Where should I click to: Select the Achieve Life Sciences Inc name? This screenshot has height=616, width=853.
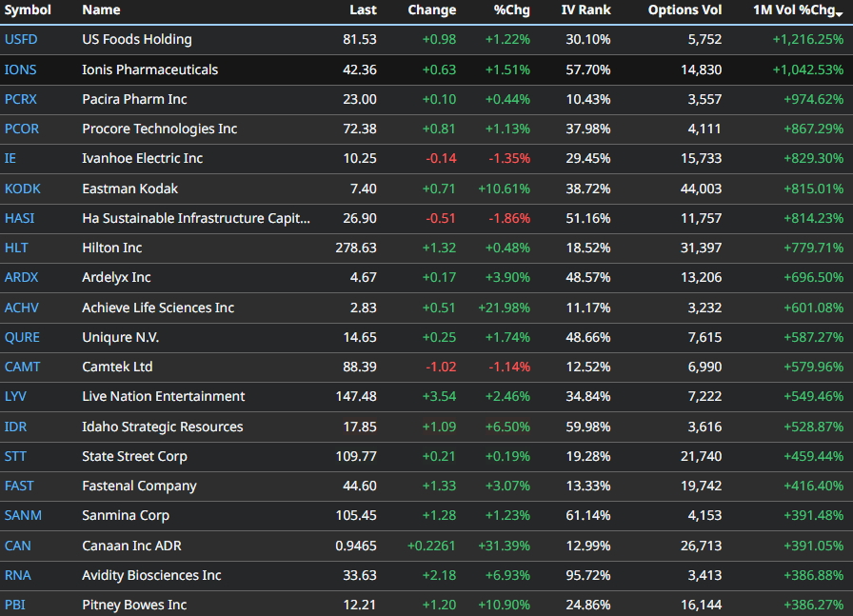(158, 308)
